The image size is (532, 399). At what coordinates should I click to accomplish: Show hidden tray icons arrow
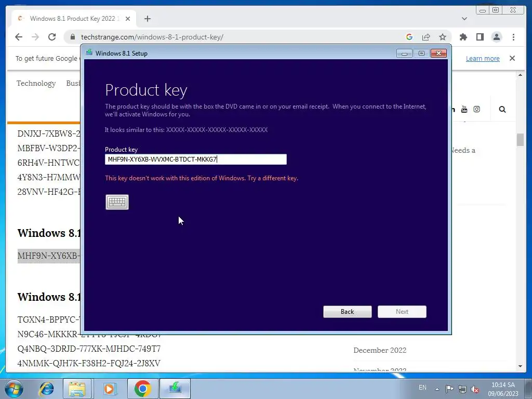(437, 389)
